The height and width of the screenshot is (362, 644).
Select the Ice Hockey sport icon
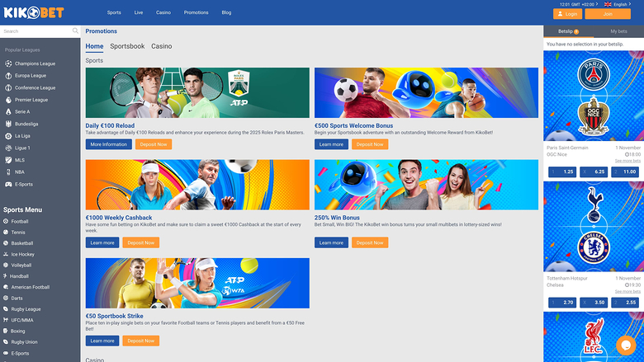pos(6,254)
